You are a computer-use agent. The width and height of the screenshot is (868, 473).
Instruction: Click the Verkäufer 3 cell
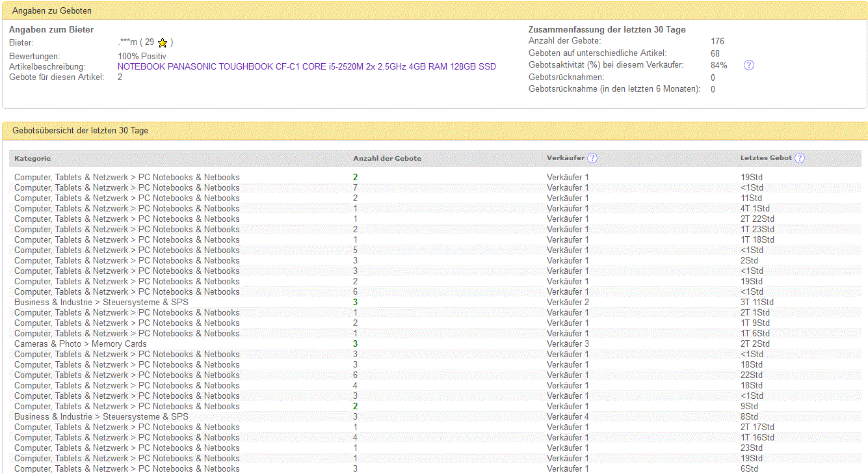click(568, 344)
